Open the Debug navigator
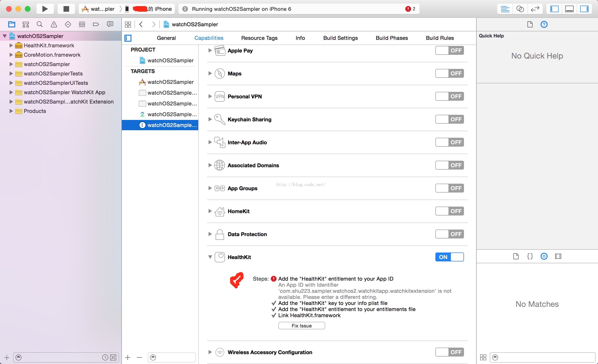 point(82,24)
